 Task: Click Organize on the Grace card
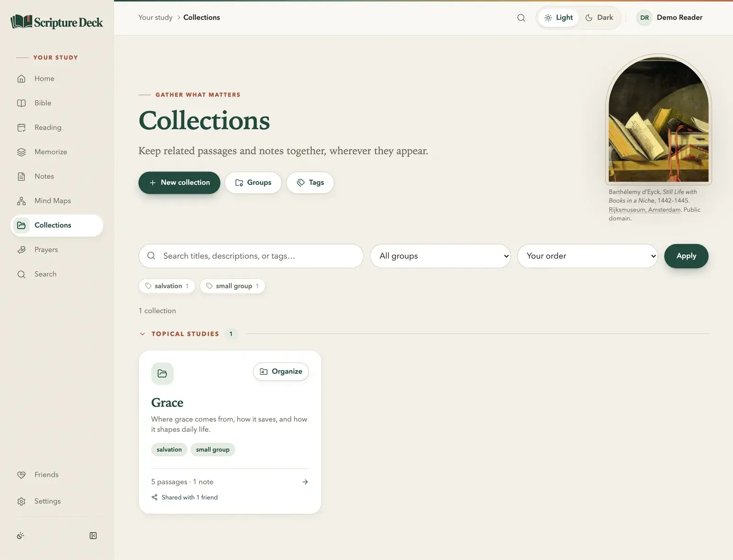[281, 372]
